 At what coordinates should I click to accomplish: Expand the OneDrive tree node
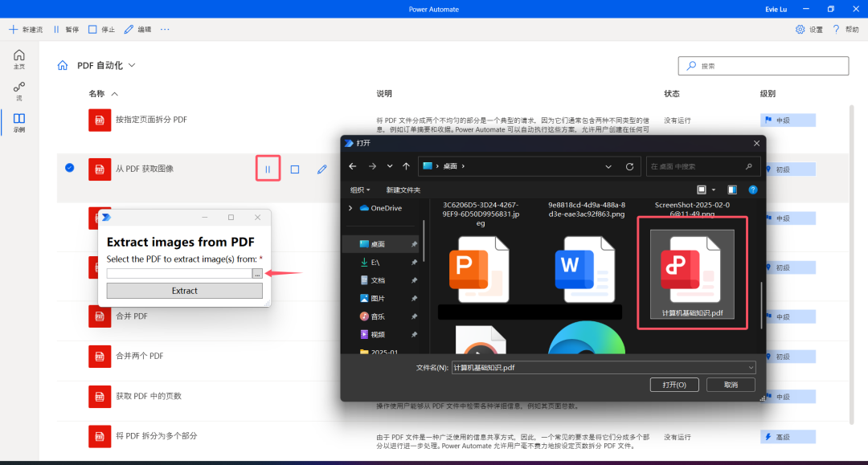pyautogui.click(x=350, y=208)
